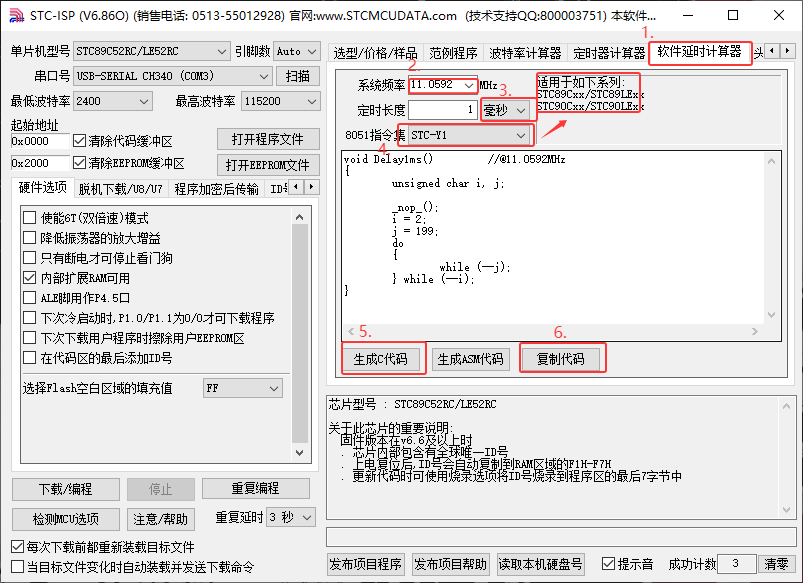Open 定时器计算器 tab
Image resolution: width=803 pixels, height=583 pixels.
[609, 53]
